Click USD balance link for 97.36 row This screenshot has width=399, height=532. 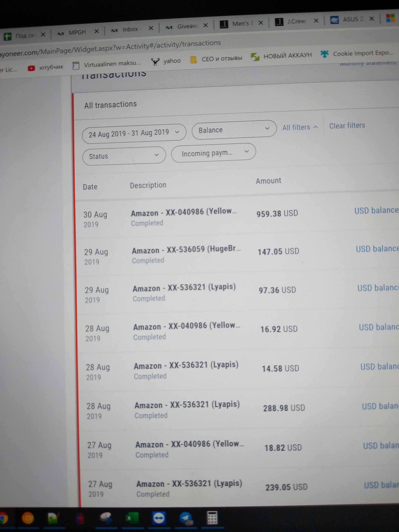(x=378, y=288)
